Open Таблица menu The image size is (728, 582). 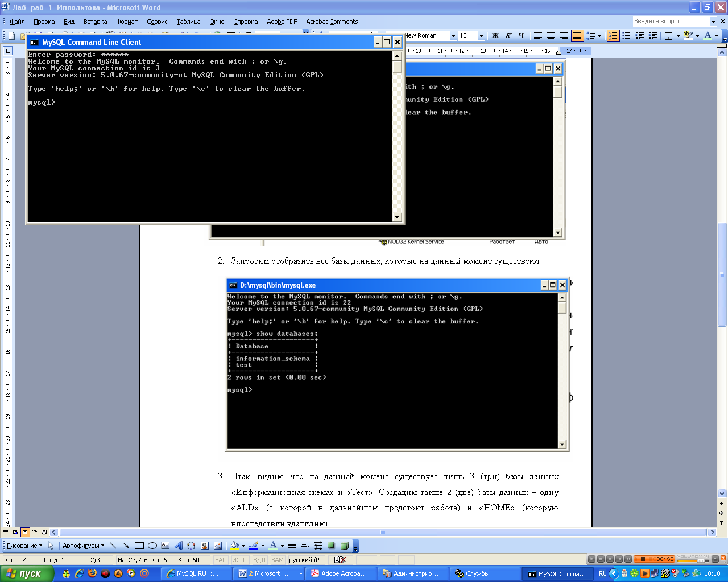pyautogui.click(x=188, y=22)
